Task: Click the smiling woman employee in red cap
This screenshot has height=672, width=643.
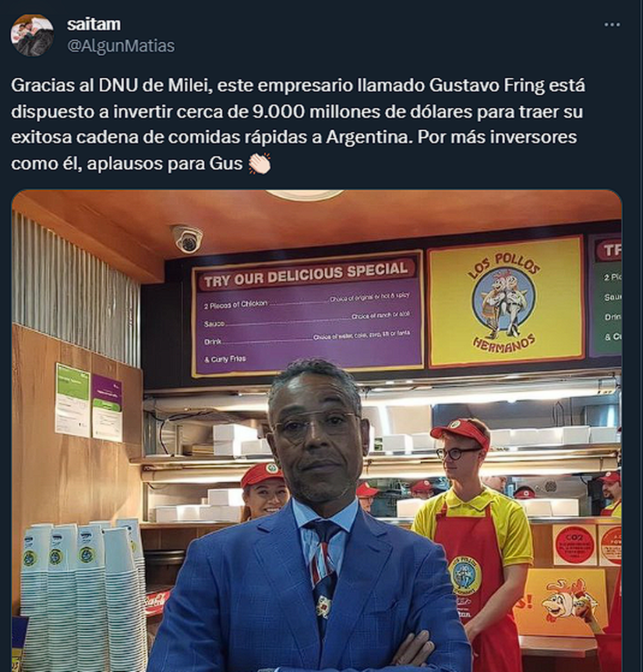Action: pos(265,490)
